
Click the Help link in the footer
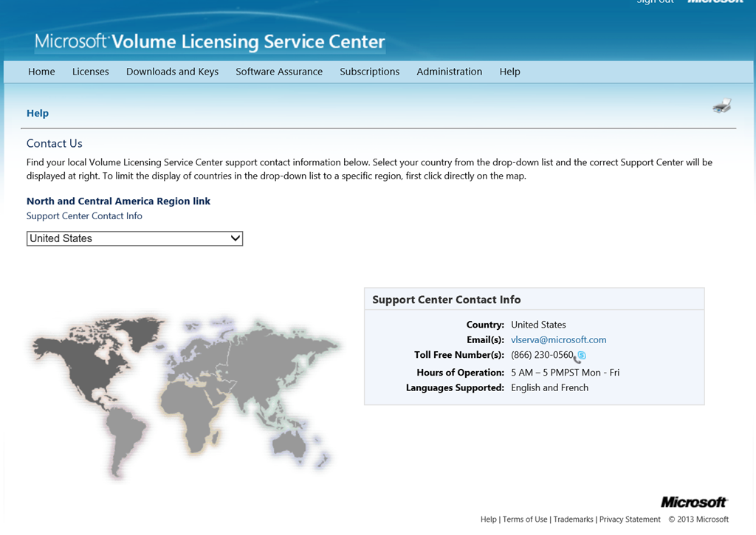tap(488, 520)
